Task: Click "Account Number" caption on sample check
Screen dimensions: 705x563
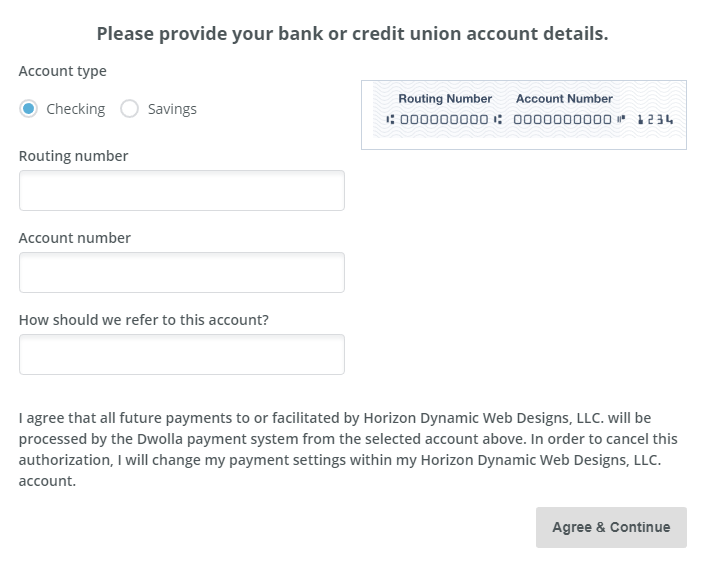Action: (x=564, y=99)
